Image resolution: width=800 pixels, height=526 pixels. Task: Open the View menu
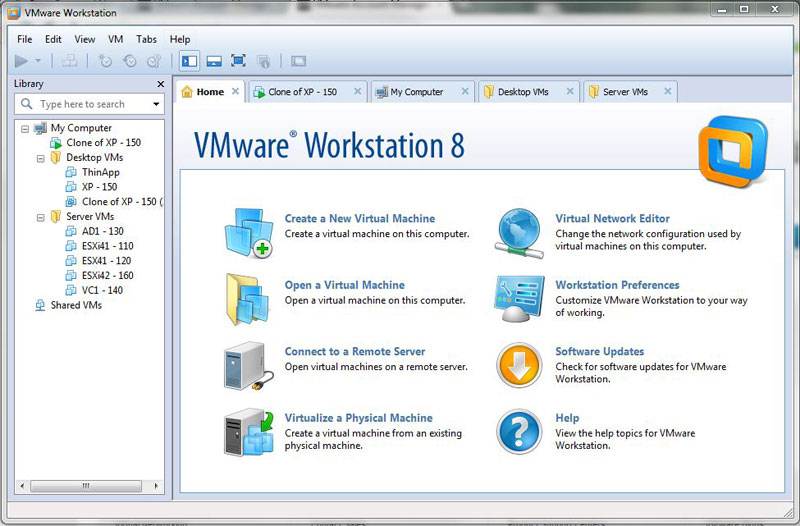[x=85, y=39]
